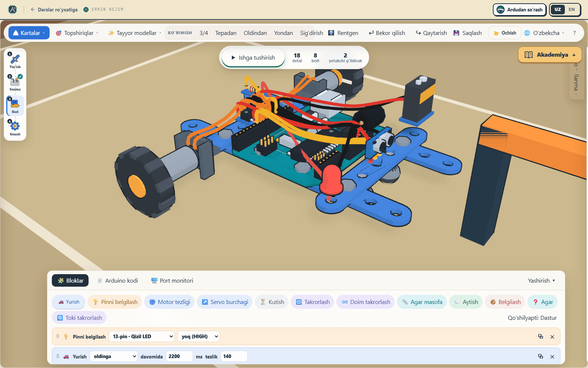Save the project with Saqlash

click(x=467, y=33)
